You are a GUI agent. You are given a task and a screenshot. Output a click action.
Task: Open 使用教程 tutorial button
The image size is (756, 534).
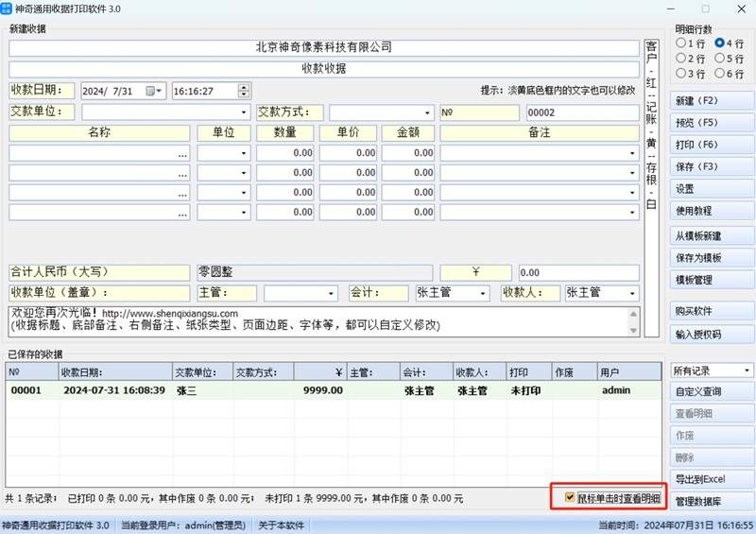coord(712,211)
